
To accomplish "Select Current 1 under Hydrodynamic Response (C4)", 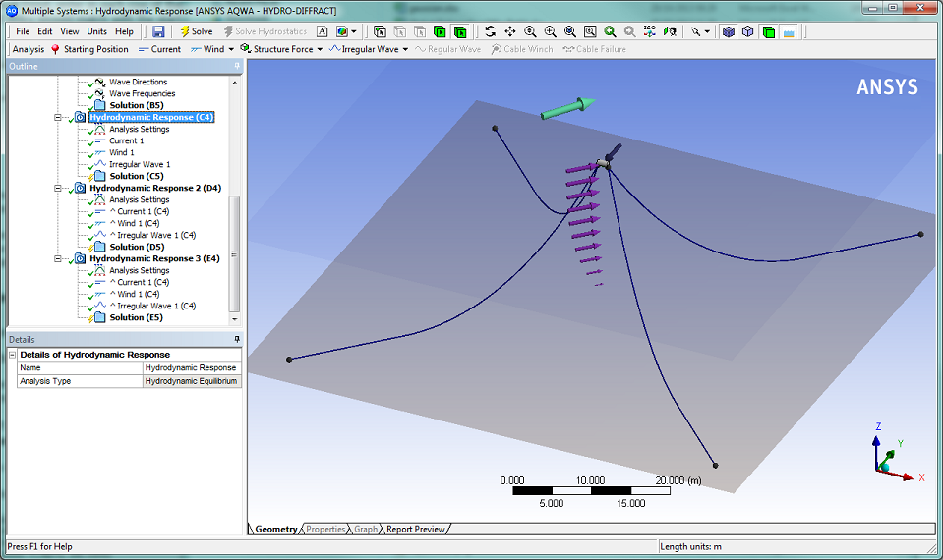I will pyautogui.click(x=126, y=140).
